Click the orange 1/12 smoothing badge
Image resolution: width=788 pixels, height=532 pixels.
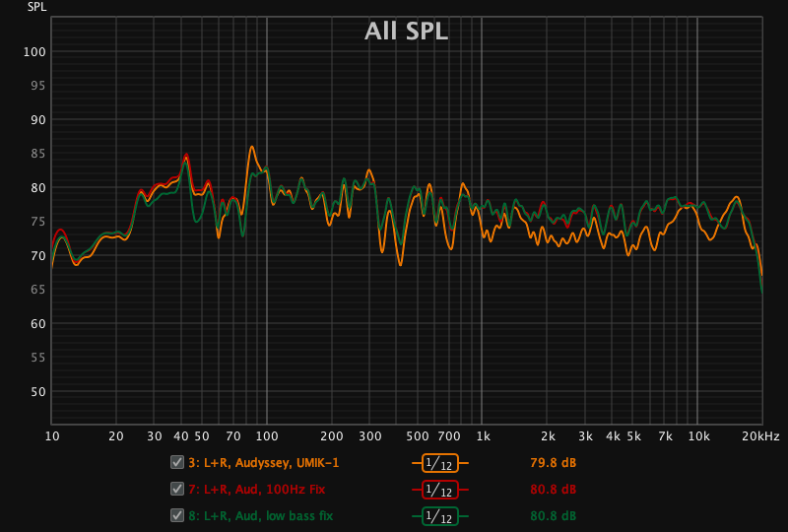(x=440, y=462)
